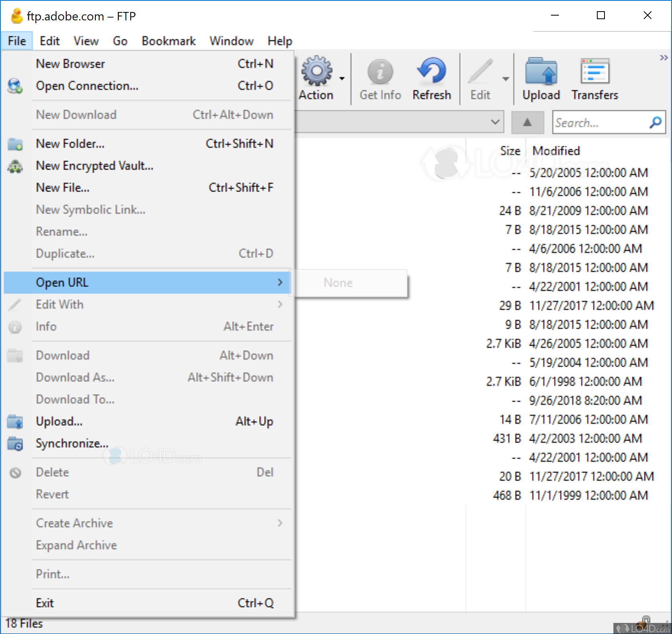Go up to parent directory button
The image size is (672, 634).
pyautogui.click(x=527, y=122)
